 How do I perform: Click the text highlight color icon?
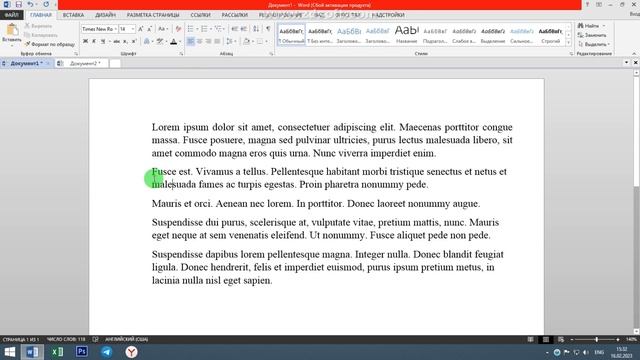[x=160, y=41]
